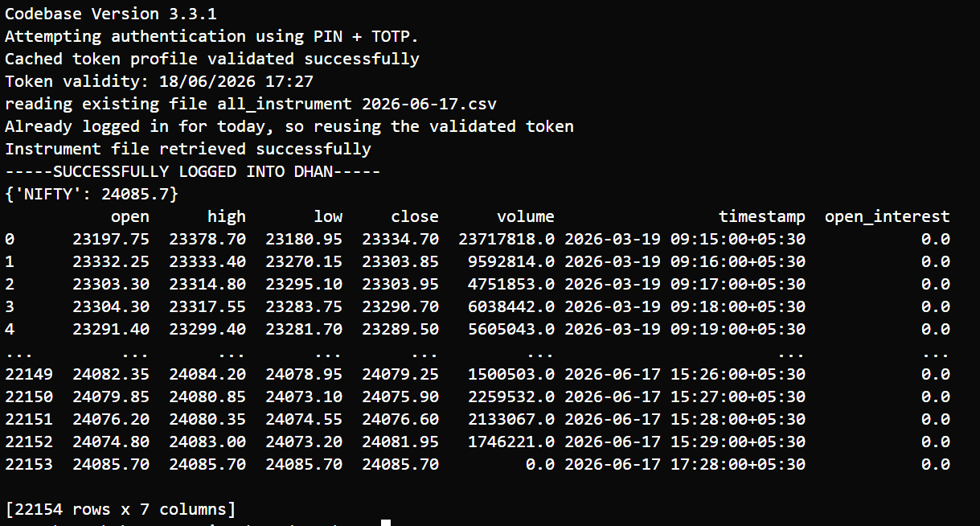Click timestamp 2026-06-17 17:28:00+05:30 in last row
Screen dimensions: 980x526
(685, 464)
